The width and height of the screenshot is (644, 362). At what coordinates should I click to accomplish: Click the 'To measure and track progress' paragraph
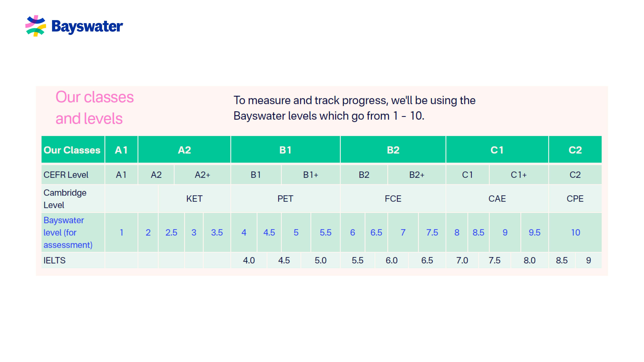[x=354, y=108]
